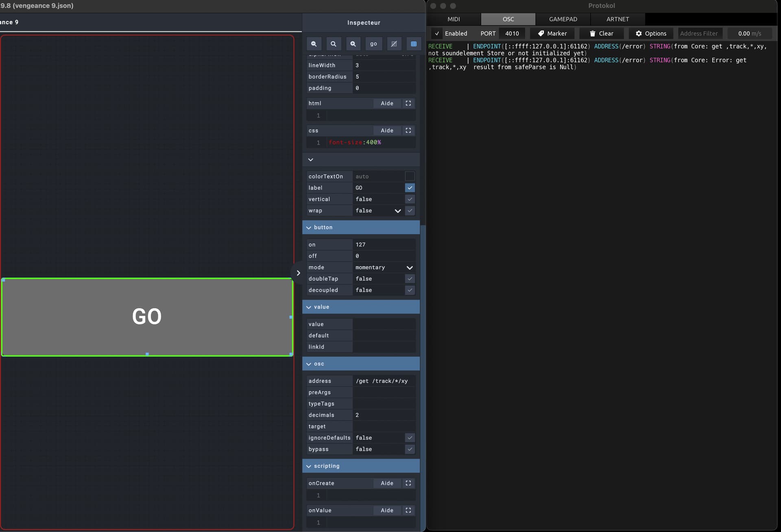Click the trash Clear button in Protokol
The image size is (781, 532).
click(x=601, y=33)
